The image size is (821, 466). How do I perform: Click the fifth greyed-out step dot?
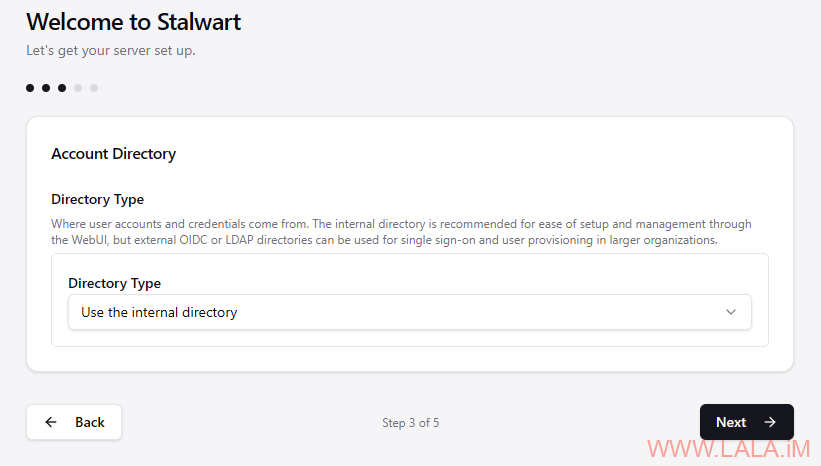tap(94, 88)
